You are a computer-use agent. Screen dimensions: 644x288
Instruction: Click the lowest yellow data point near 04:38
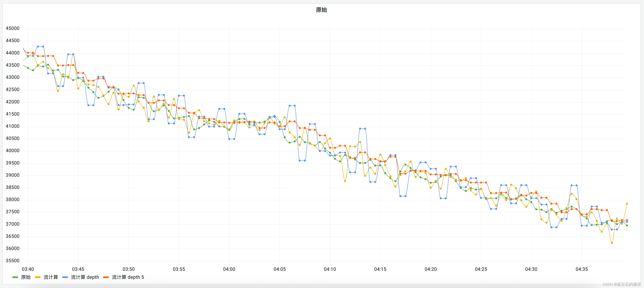[612, 243]
